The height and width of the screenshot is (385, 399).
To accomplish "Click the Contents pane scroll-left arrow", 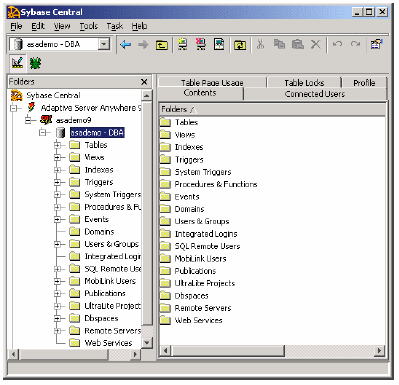I will pos(166,351).
